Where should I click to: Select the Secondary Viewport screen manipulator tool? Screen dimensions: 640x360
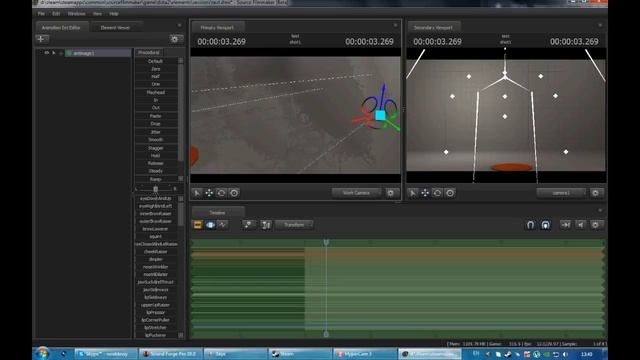pos(450,193)
